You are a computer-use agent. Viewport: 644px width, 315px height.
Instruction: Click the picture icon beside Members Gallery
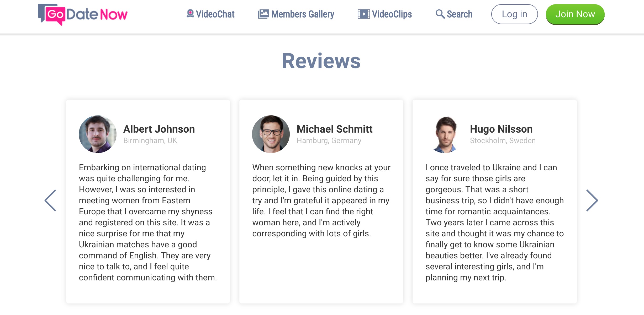click(x=263, y=14)
